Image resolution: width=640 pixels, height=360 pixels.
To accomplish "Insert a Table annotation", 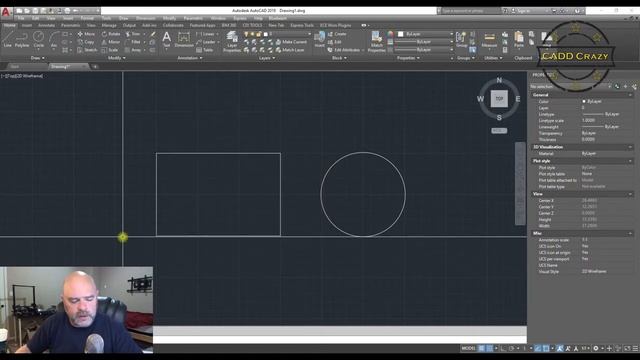I will click(x=205, y=50).
